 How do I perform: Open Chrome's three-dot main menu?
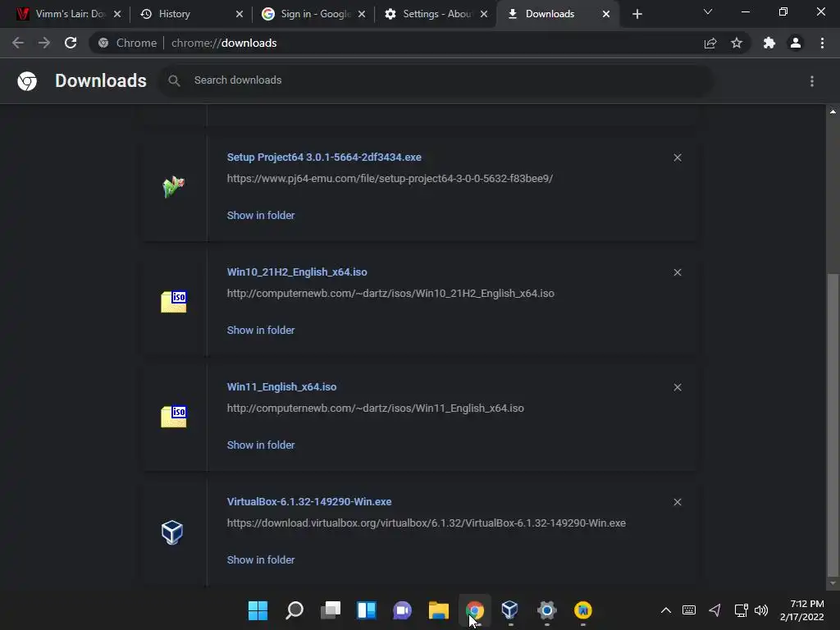click(x=822, y=43)
